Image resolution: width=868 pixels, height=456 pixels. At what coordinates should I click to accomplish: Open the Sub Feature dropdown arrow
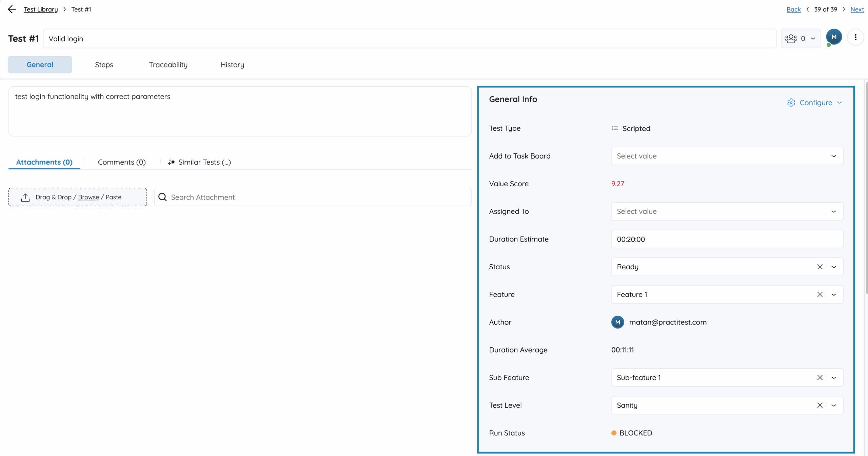(834, 378)
